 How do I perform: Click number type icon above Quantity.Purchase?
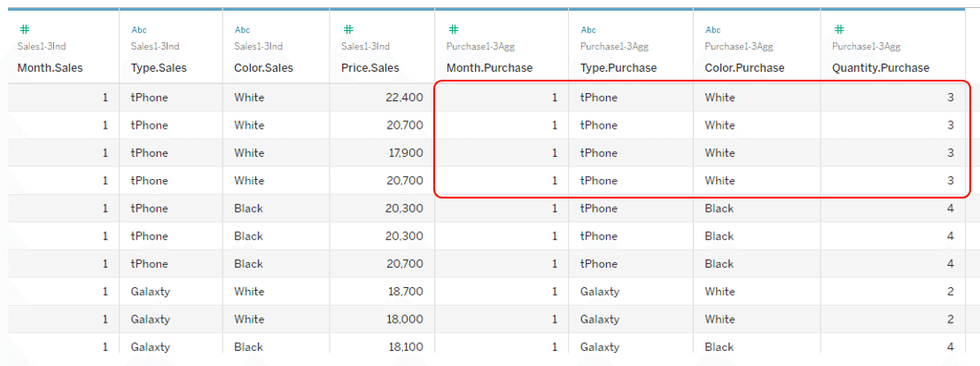(x=839, y=29)
